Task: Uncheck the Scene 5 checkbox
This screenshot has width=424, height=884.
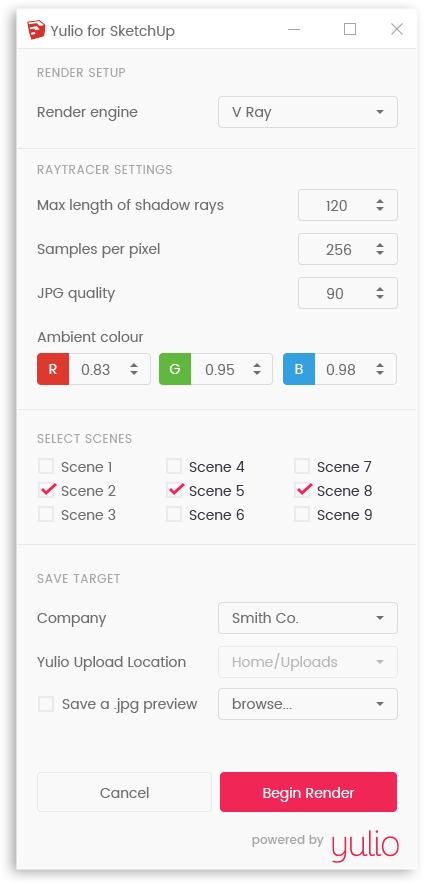Action: pos(174,490)
